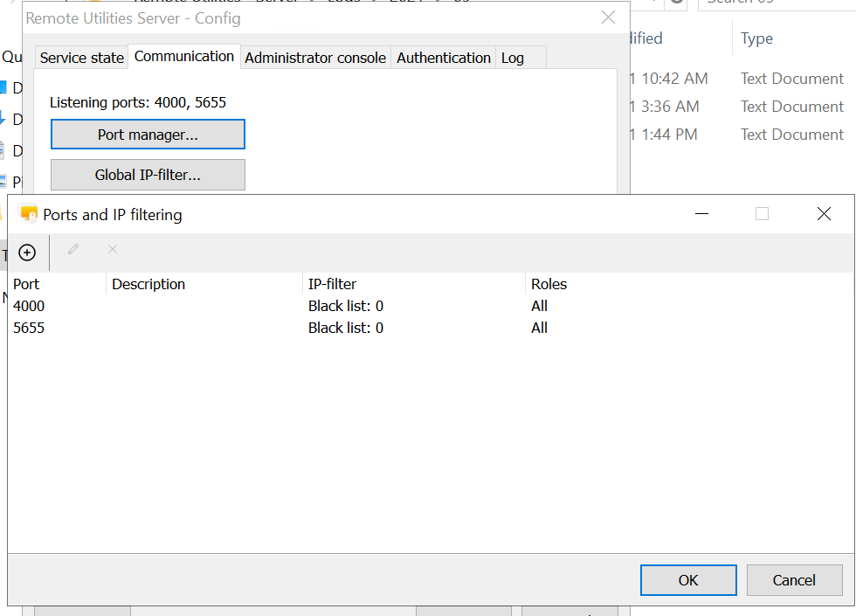Click the Ports and IP filtering window icon
Viewport: 856px width, 616px height.
pos(29,214)
